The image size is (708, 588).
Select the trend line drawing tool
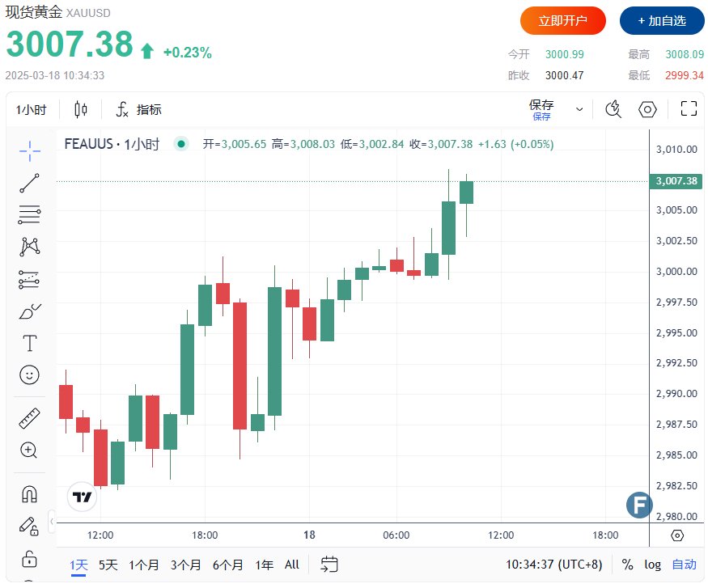coord(30,183)
